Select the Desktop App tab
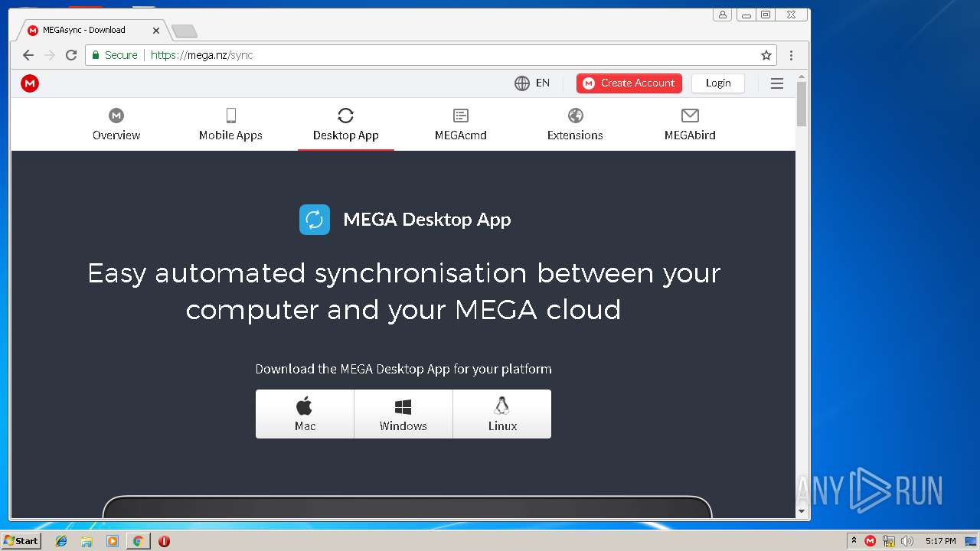Viewport: 980px width, 551px height. (346, 125)
